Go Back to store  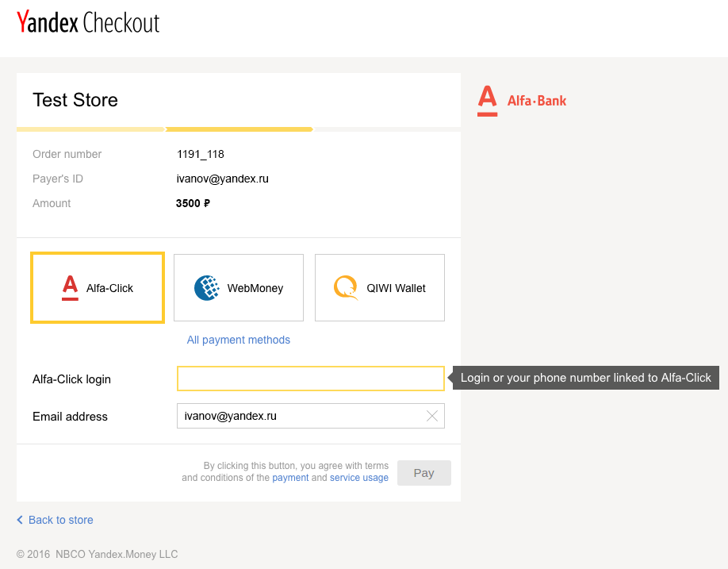pyautogui.click(x=61, y=520)
